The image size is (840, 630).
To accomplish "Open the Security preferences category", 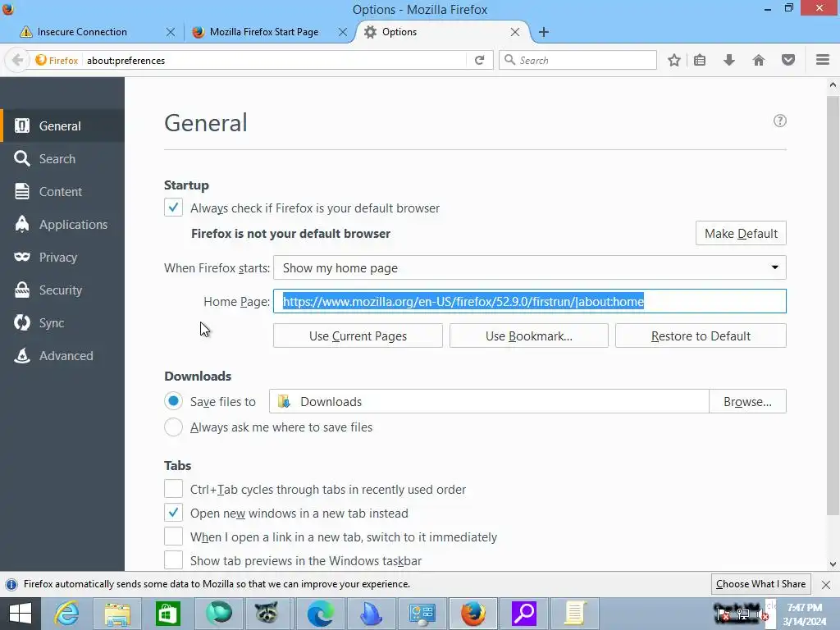I will click(x=62, y=290).
